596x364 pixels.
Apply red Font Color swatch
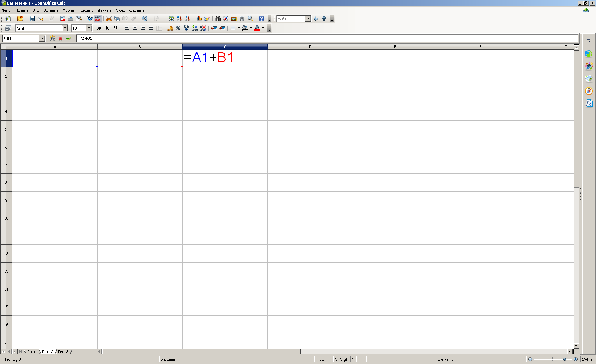pos(257,28)
